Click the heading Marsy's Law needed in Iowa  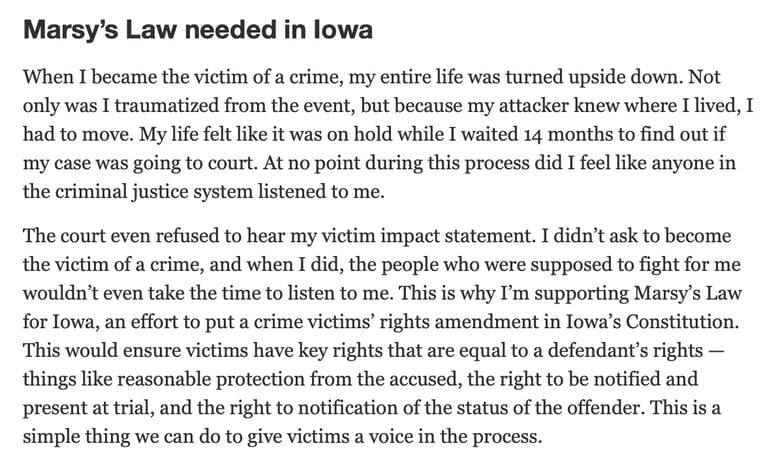[x=198, y=30]
